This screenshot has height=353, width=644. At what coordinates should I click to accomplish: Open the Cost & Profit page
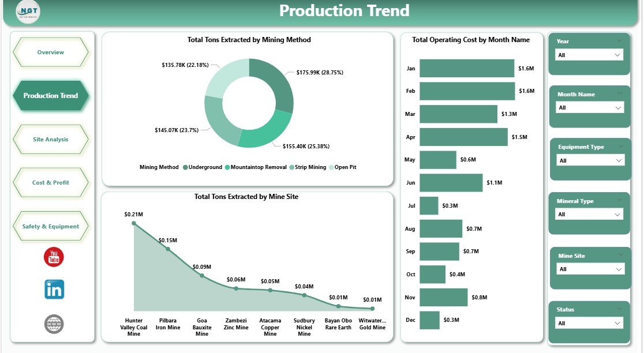point(51,182)
